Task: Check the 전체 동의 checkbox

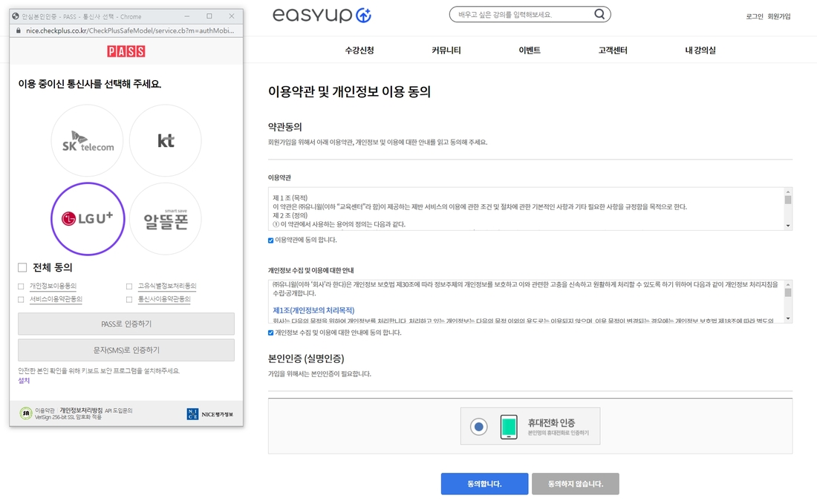Action: coord(22,268)
